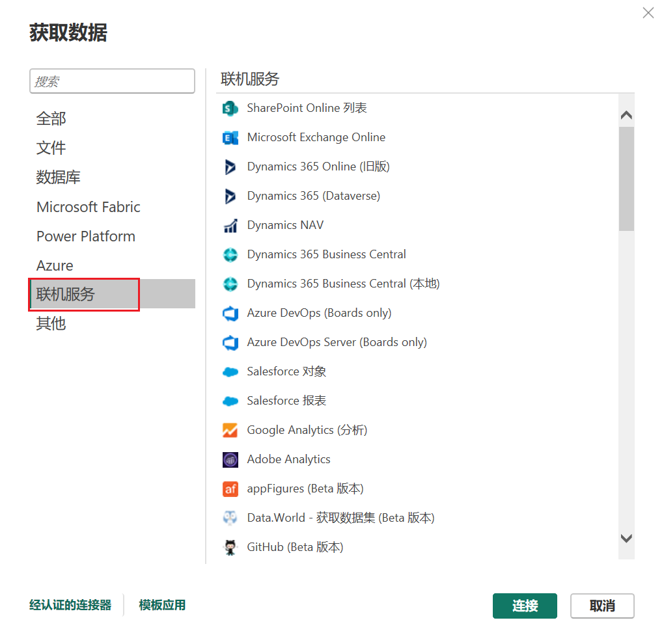The image size is (664, 644).
Task: Click the Azure DevOps (Boards only) icon
Action: tap(230, 313)
